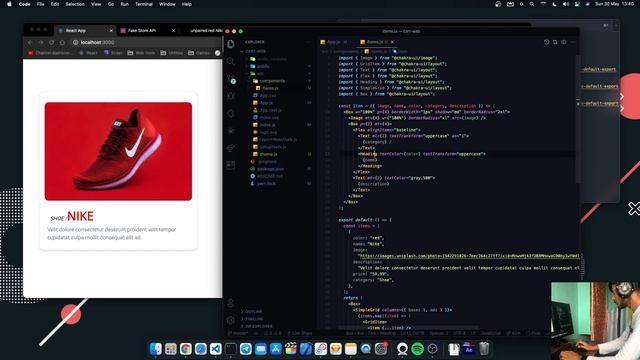Close the Items.js editor tab

point(392,42)
